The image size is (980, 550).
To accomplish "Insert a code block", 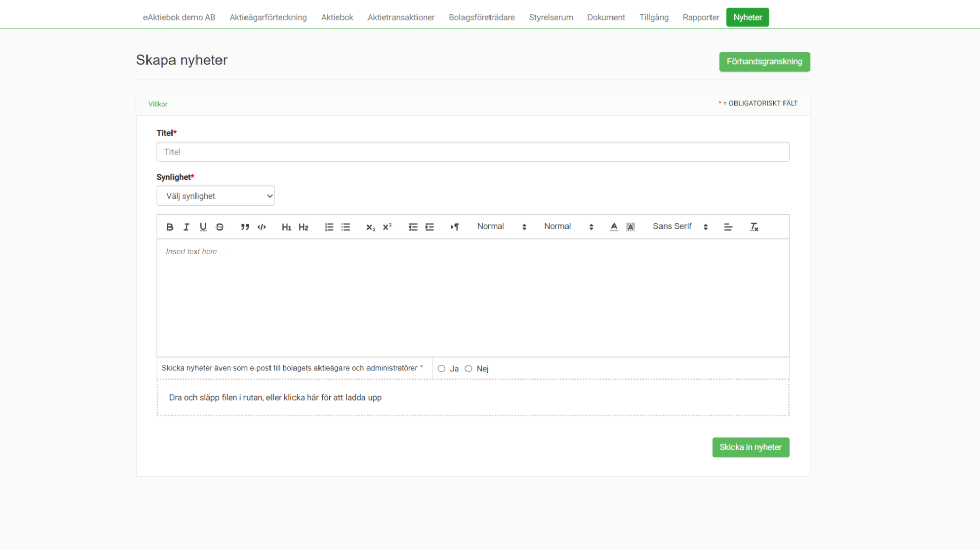I will click(x=262, y=227).
